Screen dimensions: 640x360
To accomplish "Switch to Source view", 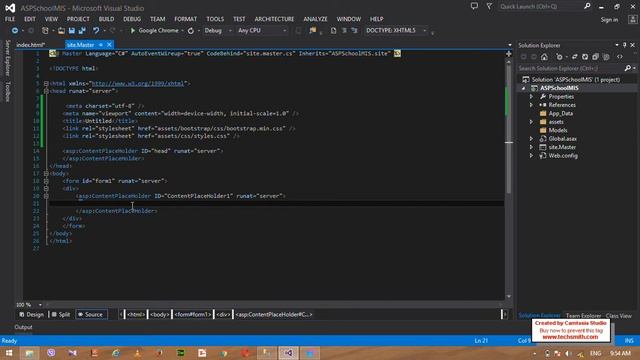I will [91, 315].
